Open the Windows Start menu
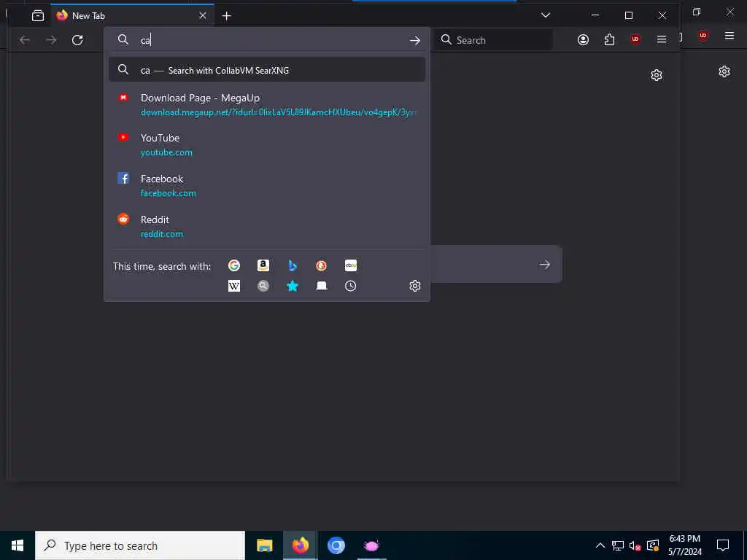 coord(18,545)
